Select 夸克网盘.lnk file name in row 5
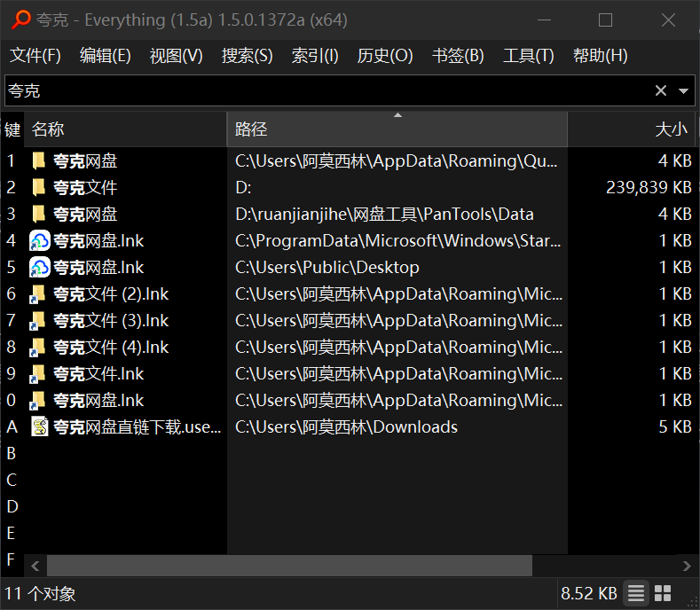This screenshot has height=610, width=700. point(98,268)
